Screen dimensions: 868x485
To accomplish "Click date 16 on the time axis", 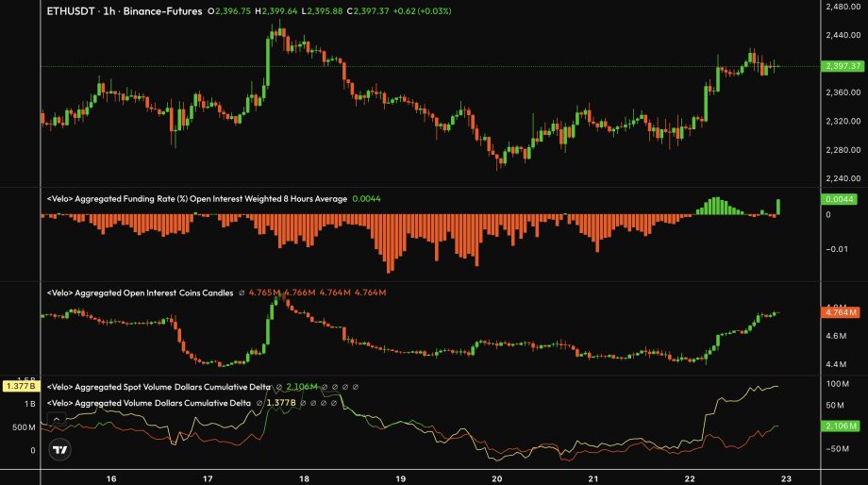I will click(x=111, y=478).
